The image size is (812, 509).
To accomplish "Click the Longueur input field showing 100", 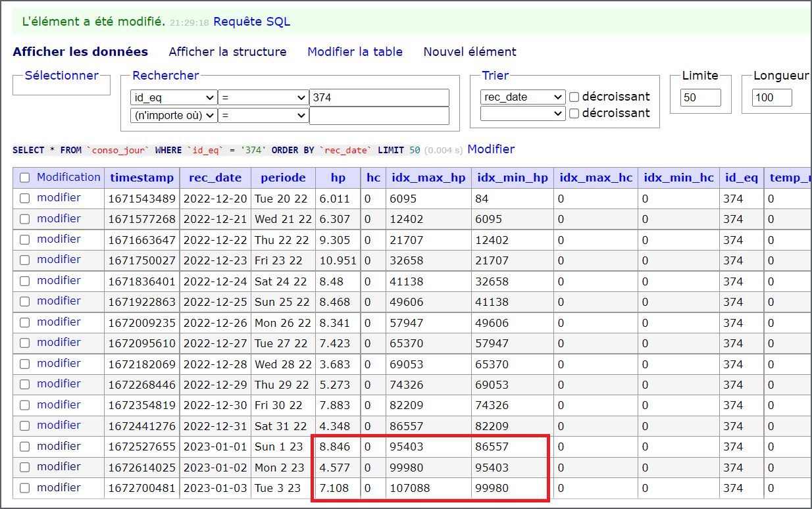I will click(x=772, y=97).
